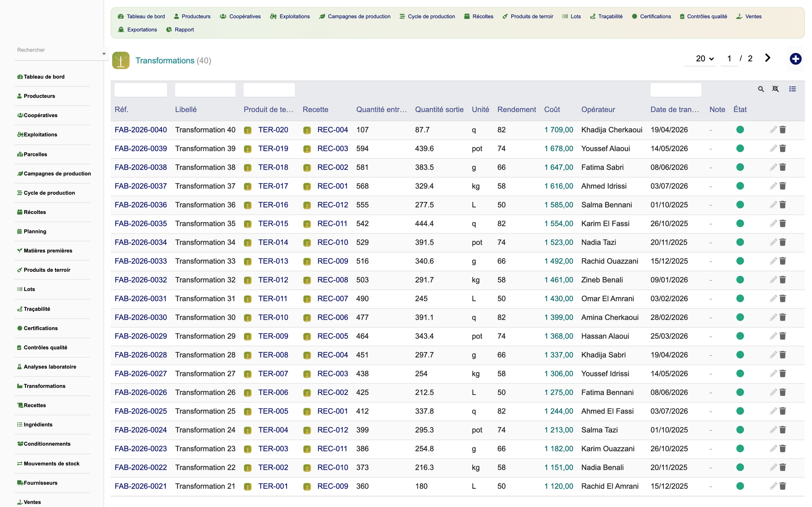Click the Transformations module icon beside the title
Viewport: 812px width, 507px height.
121,60
